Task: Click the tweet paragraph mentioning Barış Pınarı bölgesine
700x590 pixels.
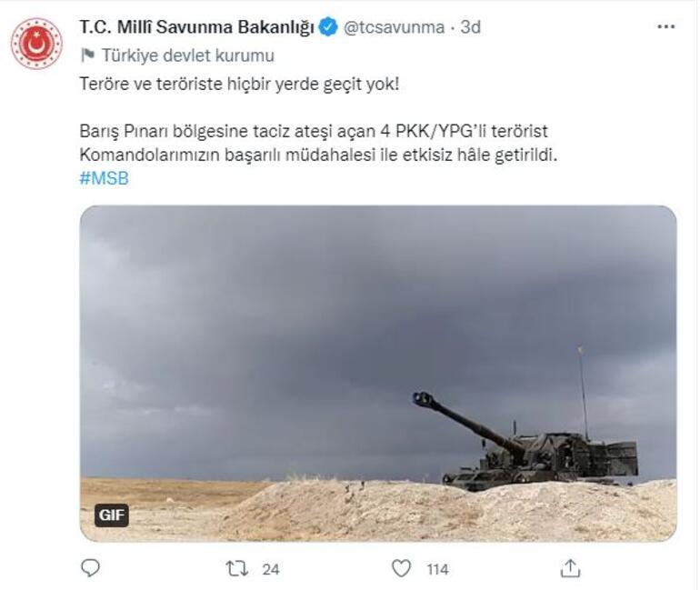Action: (x=318, y=144)
